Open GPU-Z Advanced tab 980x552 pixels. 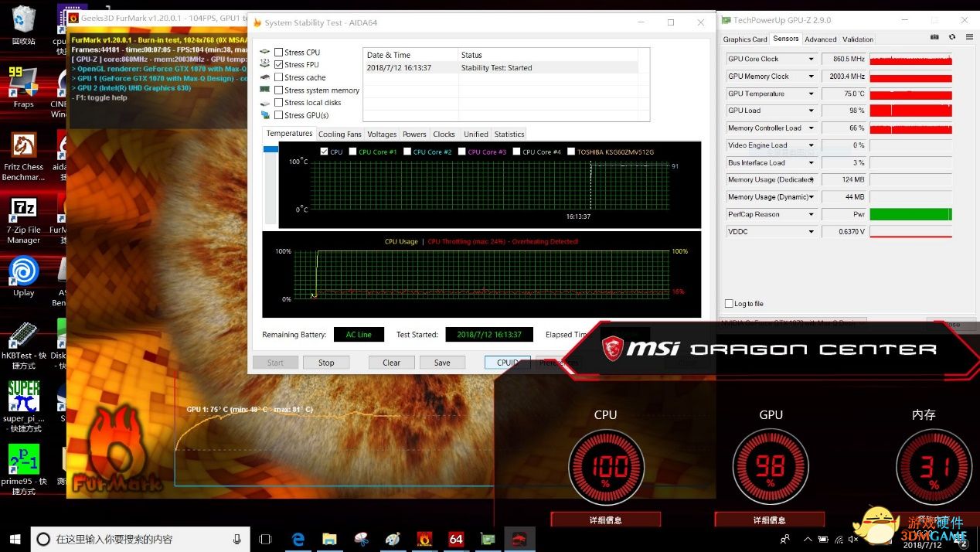click(820, 39)
